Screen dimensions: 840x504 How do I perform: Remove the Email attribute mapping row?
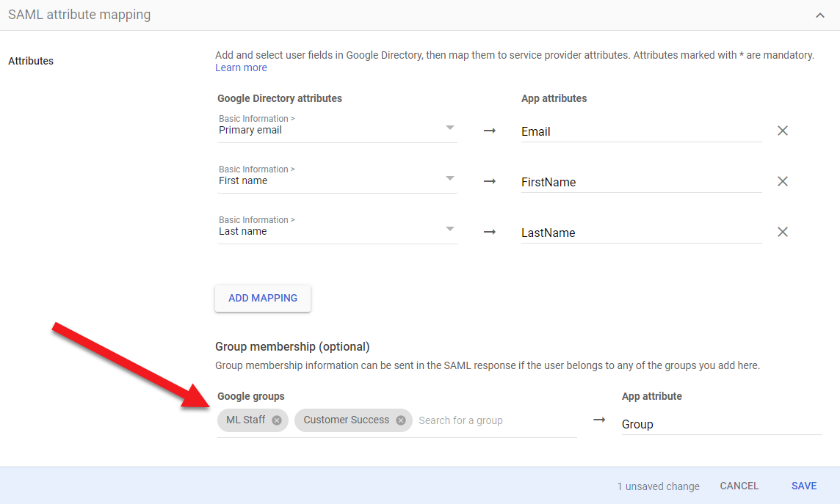(783, 131)
